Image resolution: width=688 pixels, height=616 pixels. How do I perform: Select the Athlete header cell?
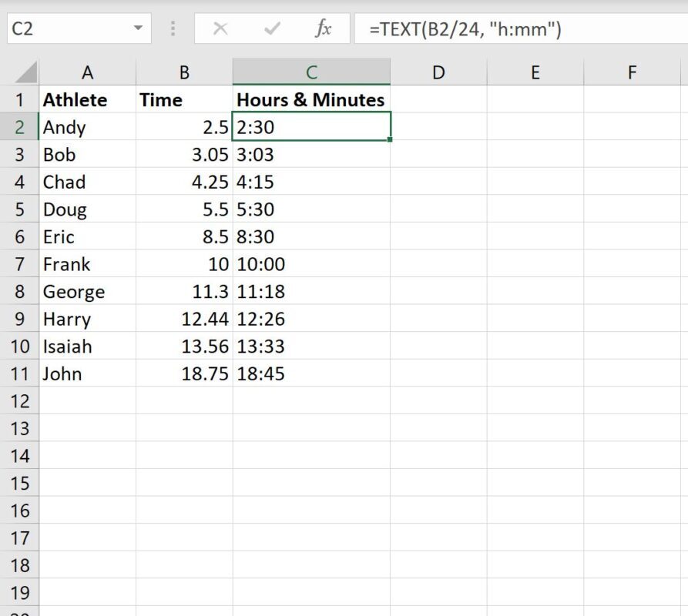click(x=88, y=99)
